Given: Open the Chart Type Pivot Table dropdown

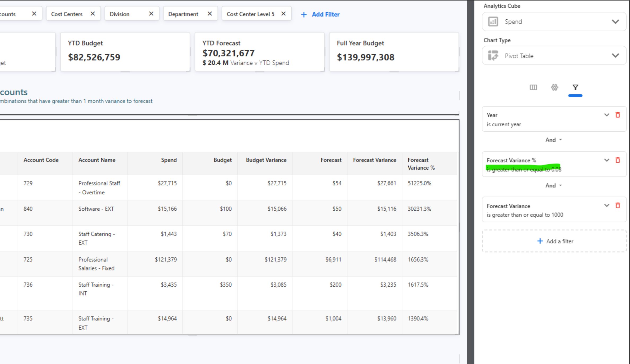Looking at the screenshot, I should pos(554,56).
